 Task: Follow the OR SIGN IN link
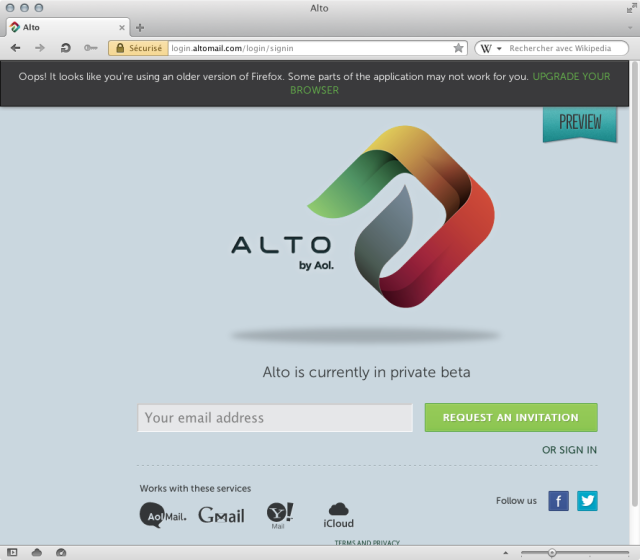point(569,450)
